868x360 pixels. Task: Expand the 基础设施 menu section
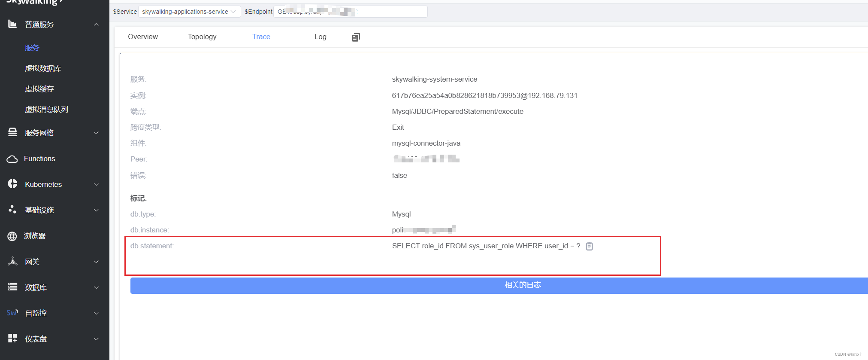coord(96,210)
